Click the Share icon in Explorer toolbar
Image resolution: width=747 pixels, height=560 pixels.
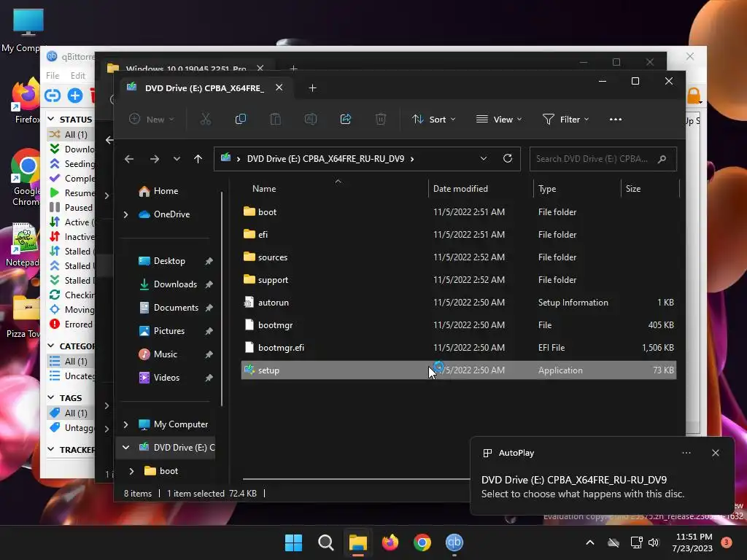click(x=345, y=119)
